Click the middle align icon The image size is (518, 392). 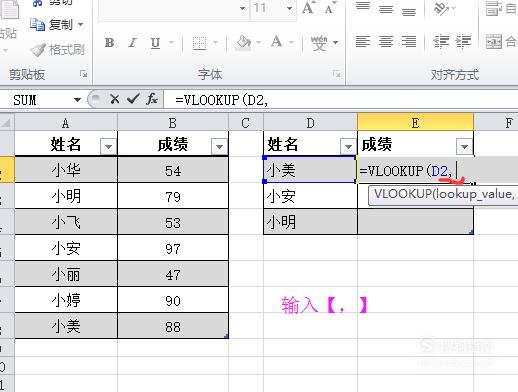(386, 9)
